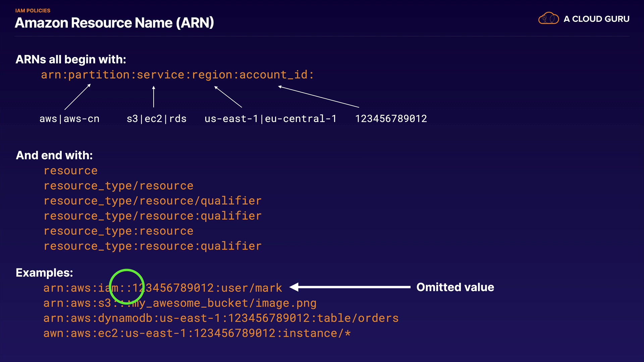Click the aws|aws-cn partition values

[x=69, y=119]
